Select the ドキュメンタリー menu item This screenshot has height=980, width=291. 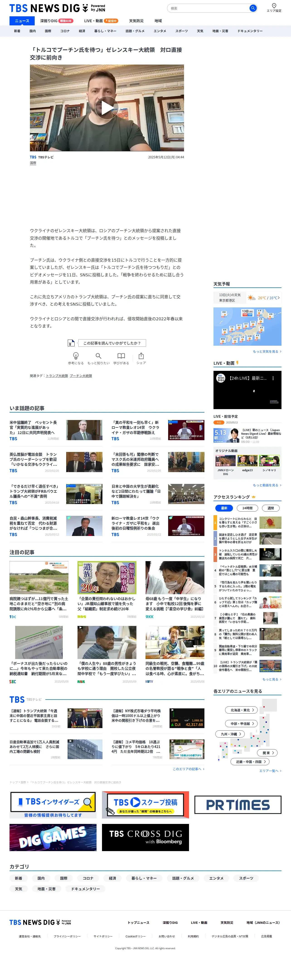[250, 31]
